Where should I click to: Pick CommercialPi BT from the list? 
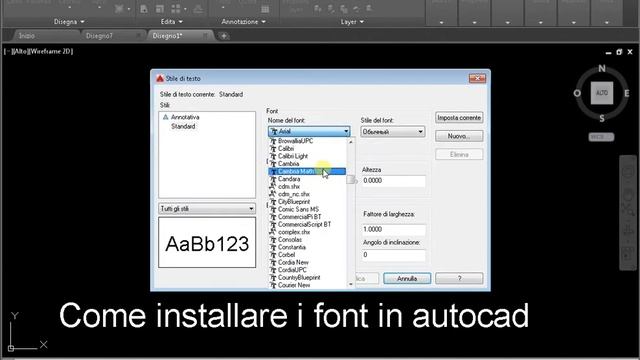point(307,217)
